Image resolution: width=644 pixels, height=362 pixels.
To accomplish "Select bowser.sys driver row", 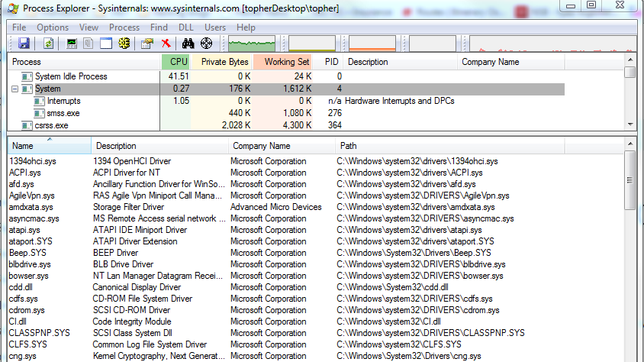I will (x=286, y=276).
